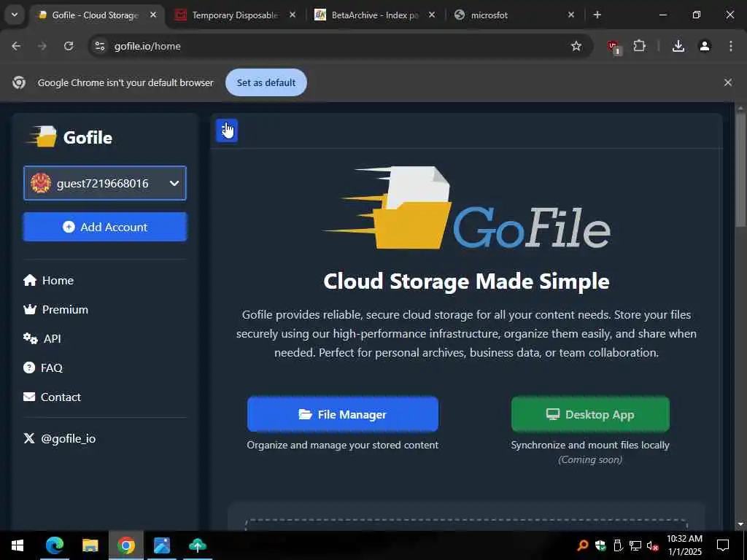Screen dimensions: 747x560
Task: Switch to the BetaArchive - Index page tab
Action: tap(375, 15)
